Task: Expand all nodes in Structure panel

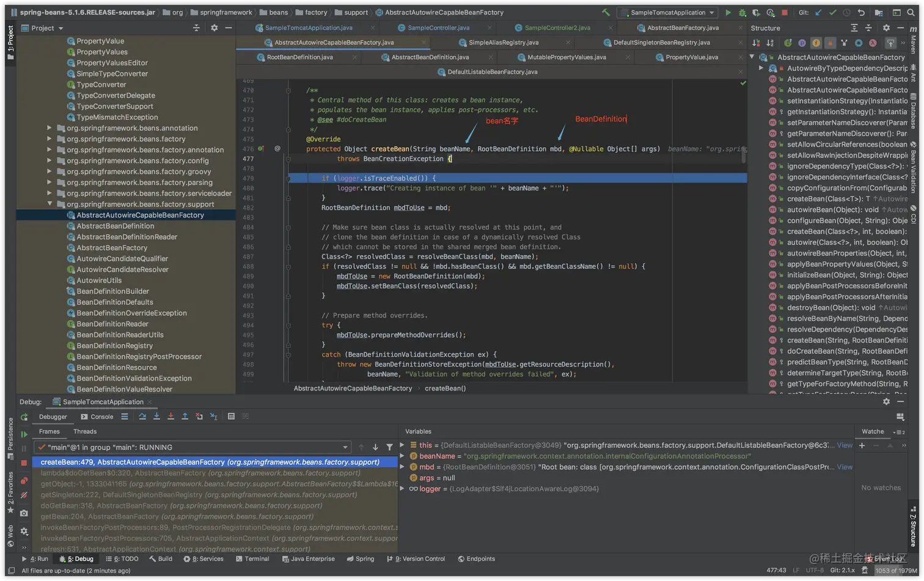Action: click(x=854, y=28)
